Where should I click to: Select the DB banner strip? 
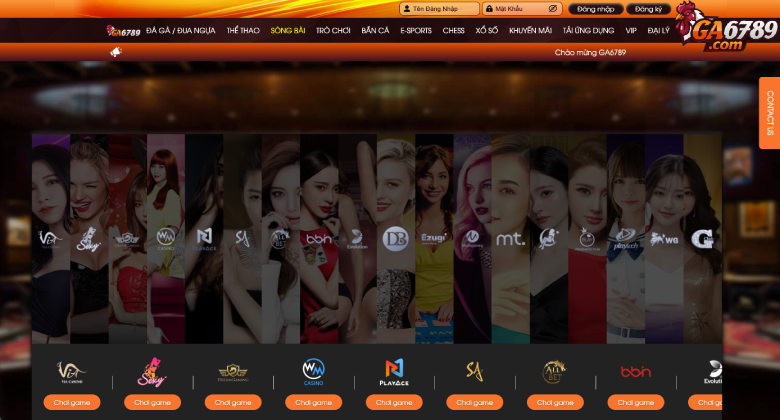[395, 239]
